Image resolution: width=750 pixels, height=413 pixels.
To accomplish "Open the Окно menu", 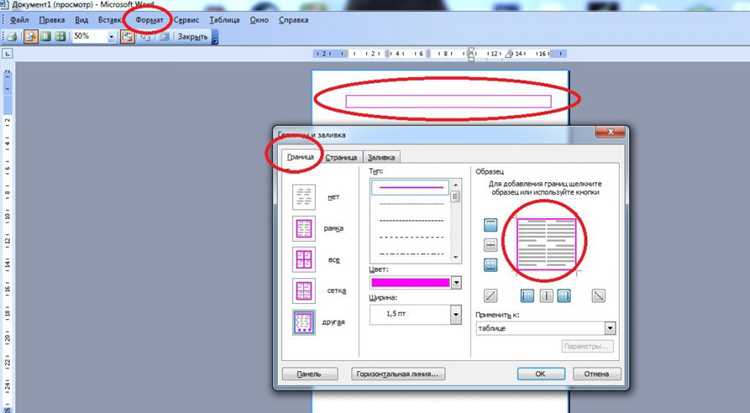I will pos(259,20).
